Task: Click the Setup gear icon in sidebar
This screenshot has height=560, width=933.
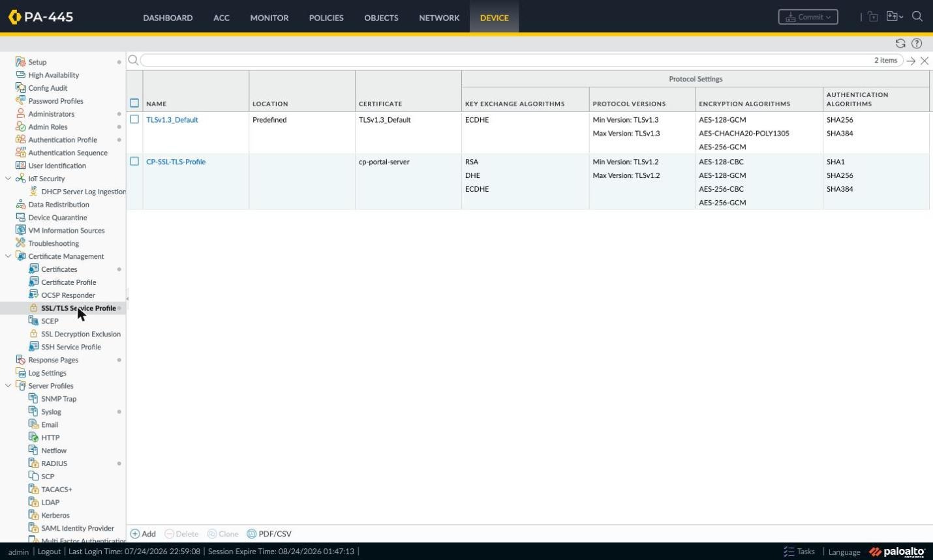Action: [20, 62]
